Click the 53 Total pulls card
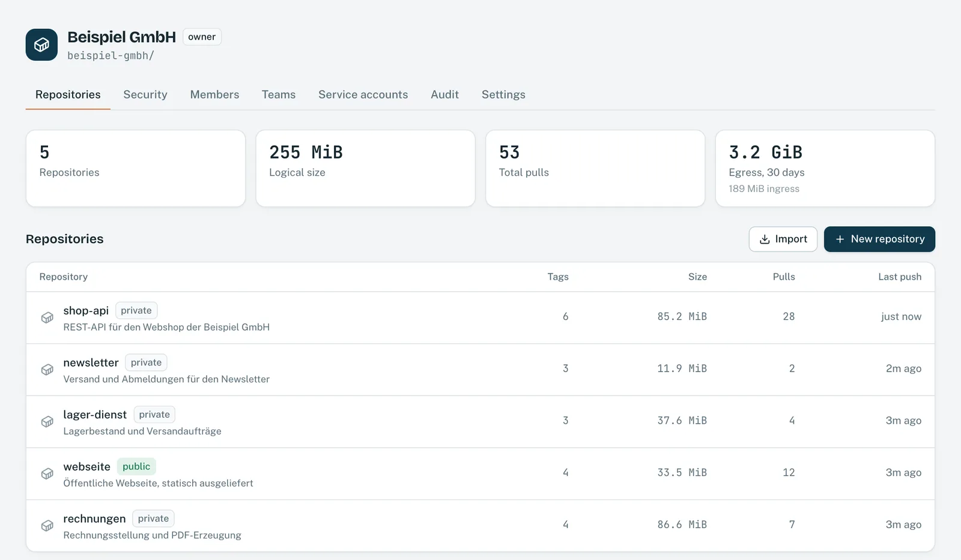The width and height of the screenshot is (961, 560). click(x=595, y=169)
